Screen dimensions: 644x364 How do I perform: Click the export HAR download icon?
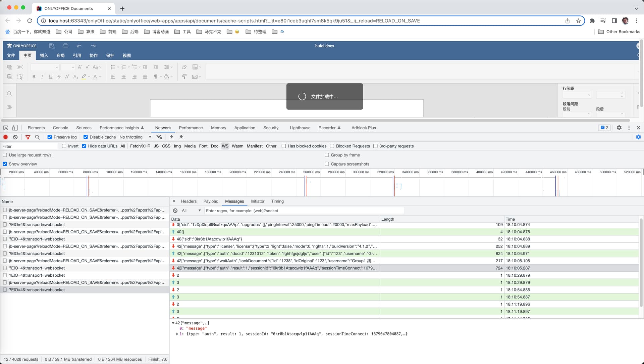coord(181,137)
